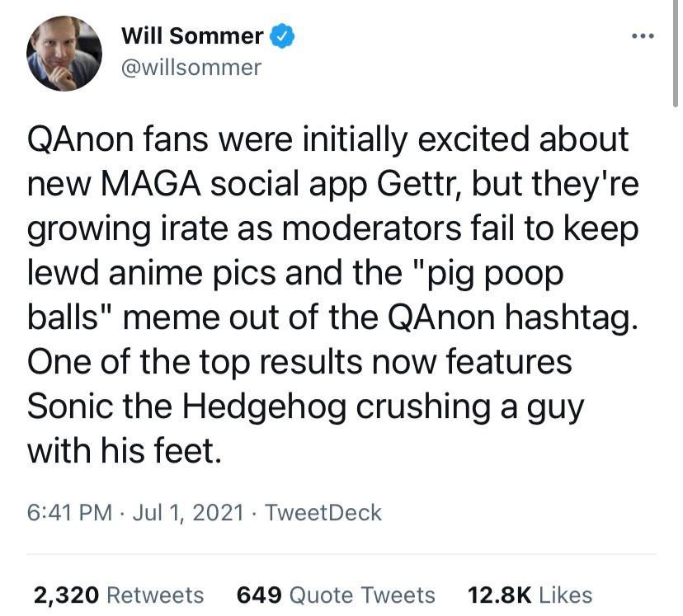683x616 pixels.
Task: Open Will Sommer's profile picture
Action: point(64,53)
